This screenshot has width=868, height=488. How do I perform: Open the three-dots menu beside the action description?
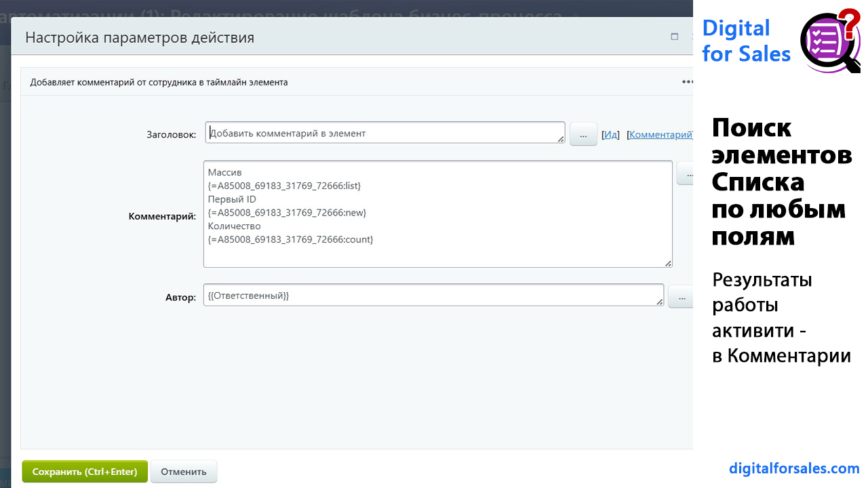(687, 82)
